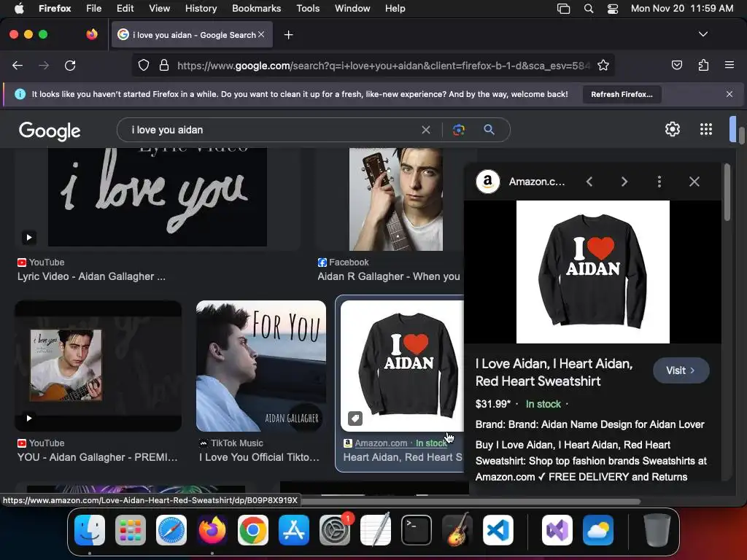The image size is (747, 560).
Task: Click the forward navigation arrow
Action: point(44,65)
